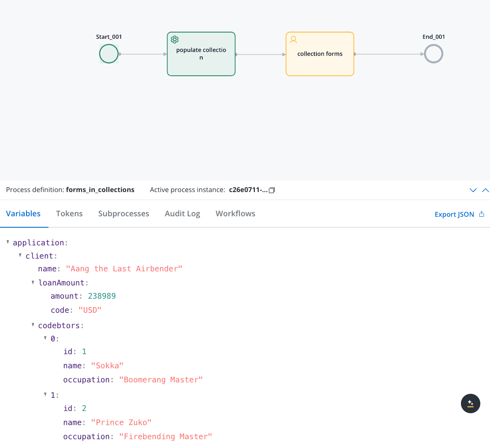Expand panel using the up chevron
The width and height of the screenshot is (490, 448).
click(485, 190)
